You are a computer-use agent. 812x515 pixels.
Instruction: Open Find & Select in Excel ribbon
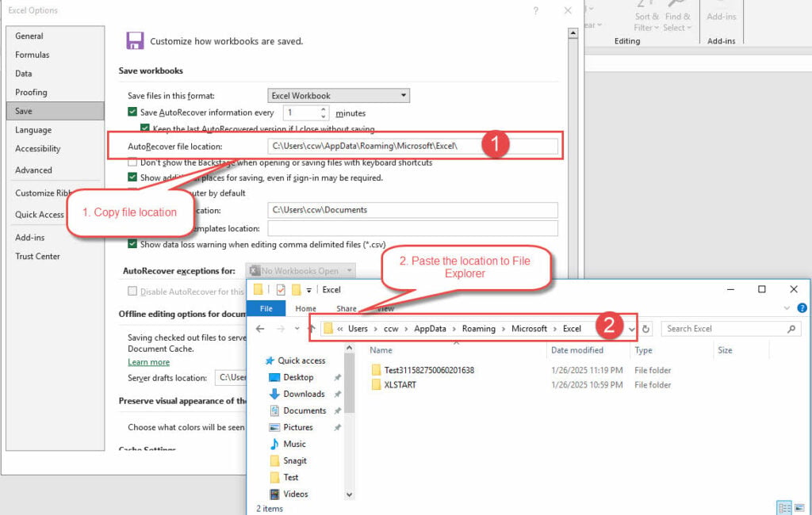coord(677,17)
